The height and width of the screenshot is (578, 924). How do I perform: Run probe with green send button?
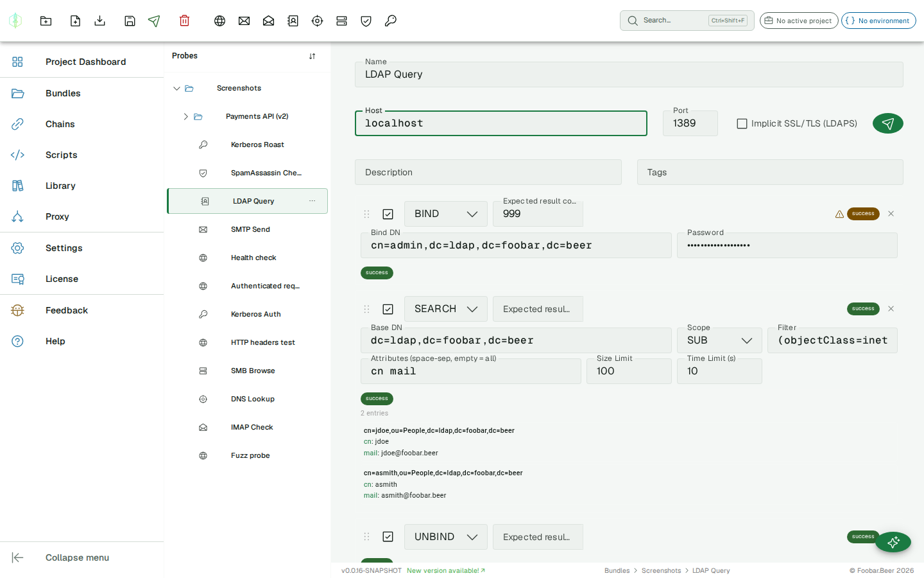coord(887,123)
